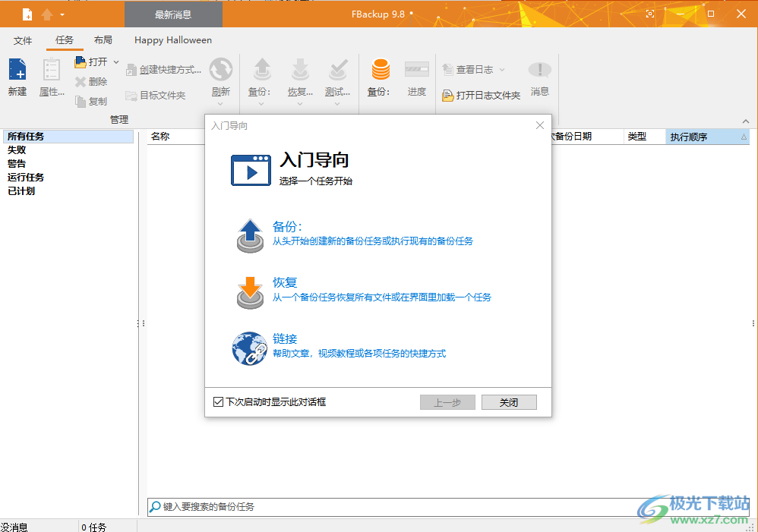758x532 pixels.
Task: Open the quick access toolbar dropdown arrow
Action: click(x=62, y=15)
